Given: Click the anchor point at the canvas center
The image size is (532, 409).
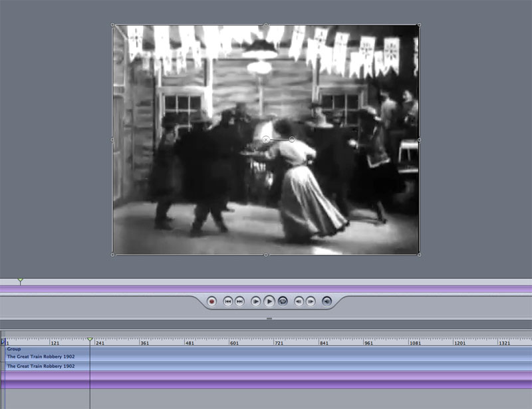Looking at the screenshot, I should point(266,140).
